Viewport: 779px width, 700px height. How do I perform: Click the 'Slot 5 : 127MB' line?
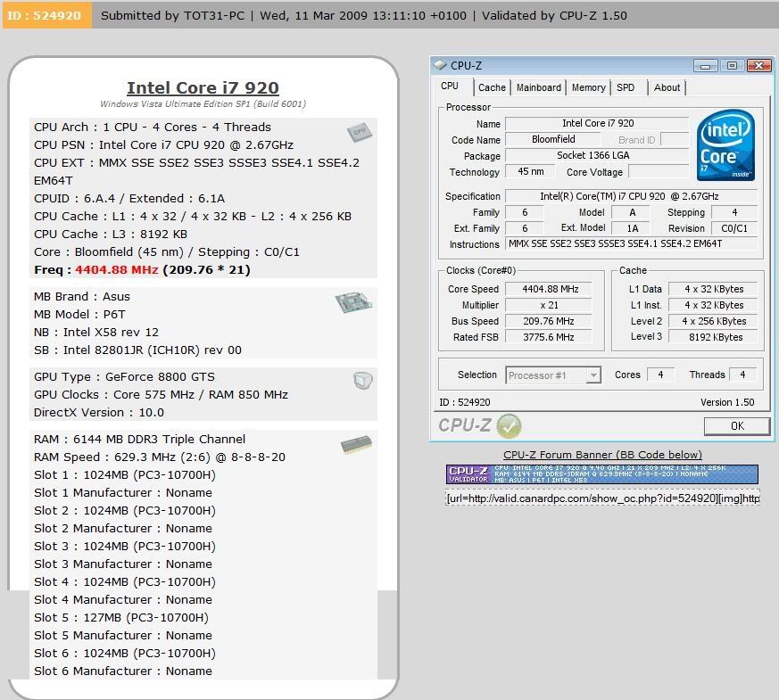(x=121, y=618)
